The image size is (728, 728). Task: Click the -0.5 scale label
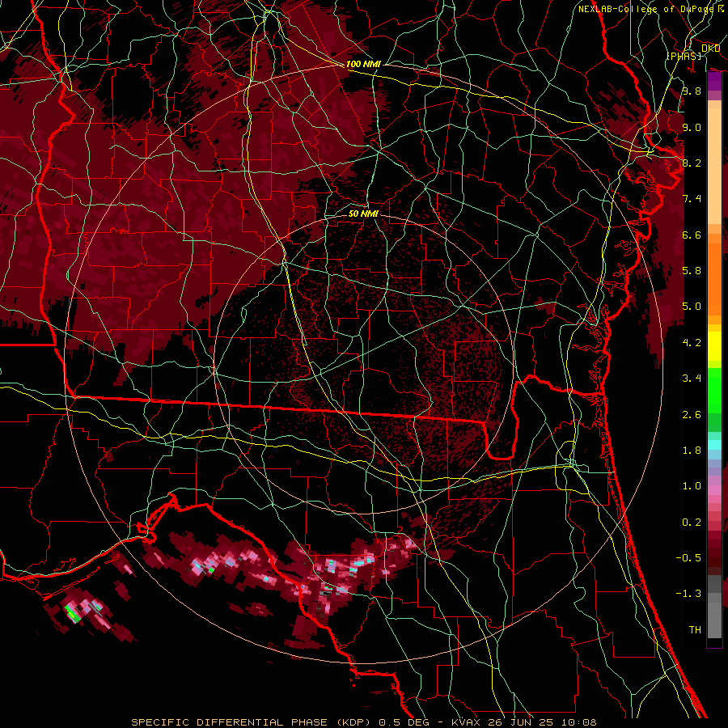click(688, 558)
